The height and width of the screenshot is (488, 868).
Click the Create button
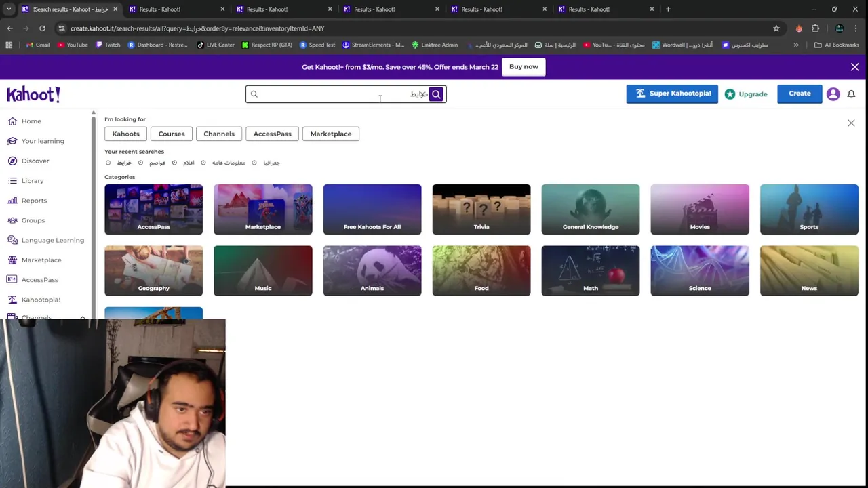coord(800,94)
